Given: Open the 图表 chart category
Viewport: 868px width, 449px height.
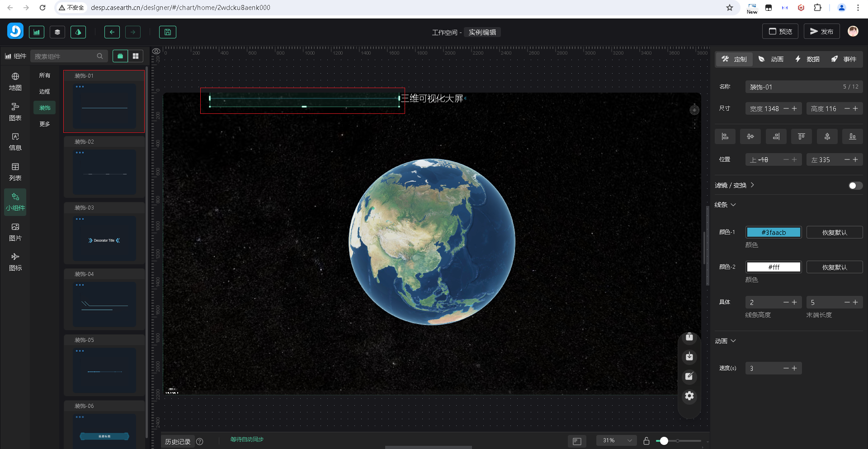Looking at the screenshot, I should tap(15, 112).
